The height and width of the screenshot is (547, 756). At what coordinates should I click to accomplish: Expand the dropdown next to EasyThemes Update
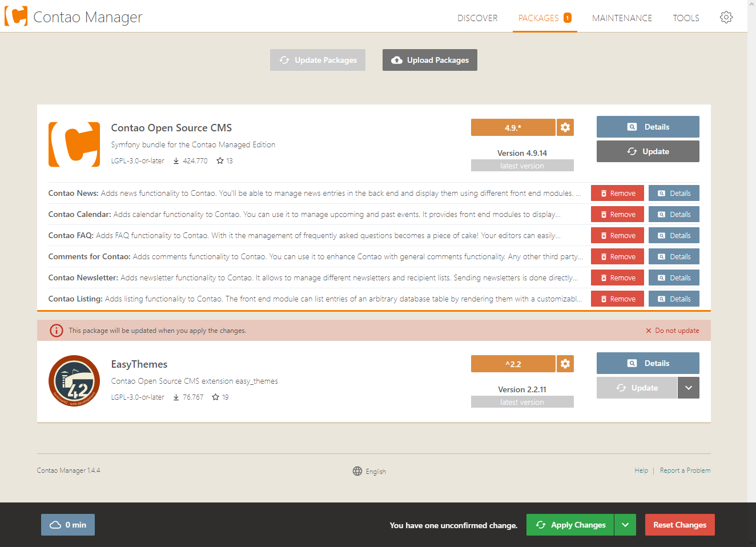689,388
